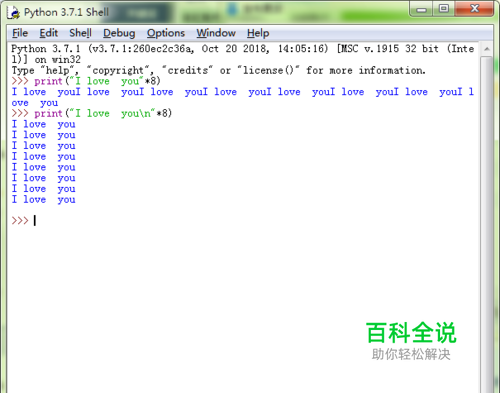
Task: Click the Python 3.7.1 Shell window title
Action: click(66, 12)
